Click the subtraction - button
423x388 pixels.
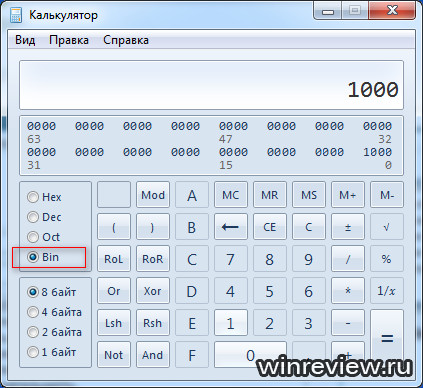tap(348, 323)
